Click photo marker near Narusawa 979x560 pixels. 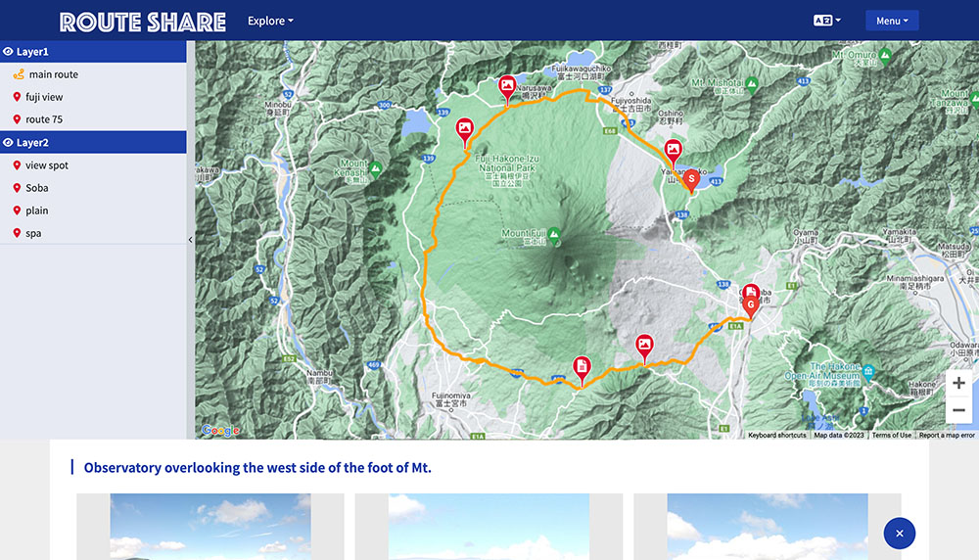(x=507, y=86)
